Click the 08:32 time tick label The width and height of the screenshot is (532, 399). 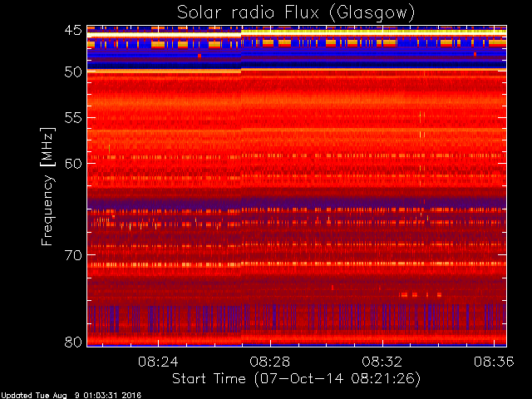pos(382,362)
